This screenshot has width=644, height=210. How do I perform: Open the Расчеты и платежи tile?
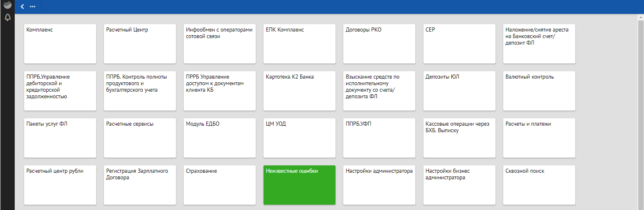pos(539,138)
